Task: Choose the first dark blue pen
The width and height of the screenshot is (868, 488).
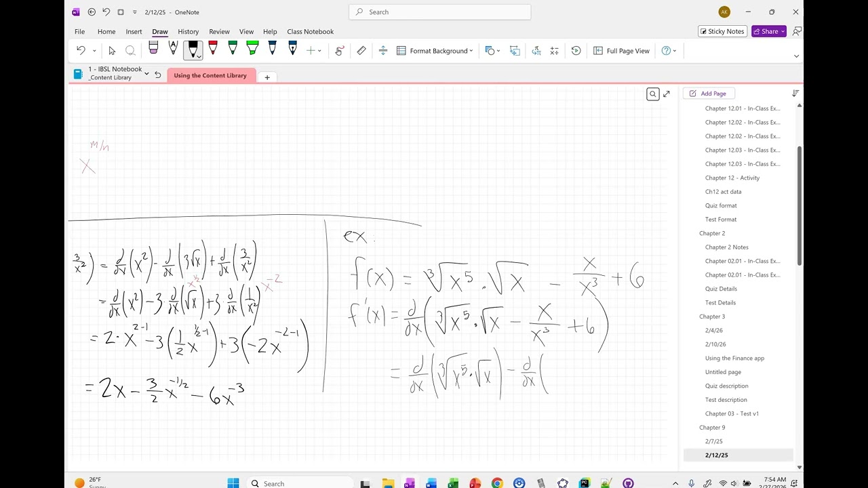Action: [x=272, y=49]
